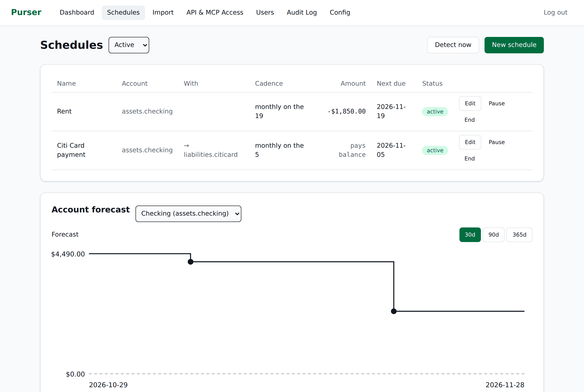Open the Schedules nav item
The image size is (584, 392).
tap(123, 13)
